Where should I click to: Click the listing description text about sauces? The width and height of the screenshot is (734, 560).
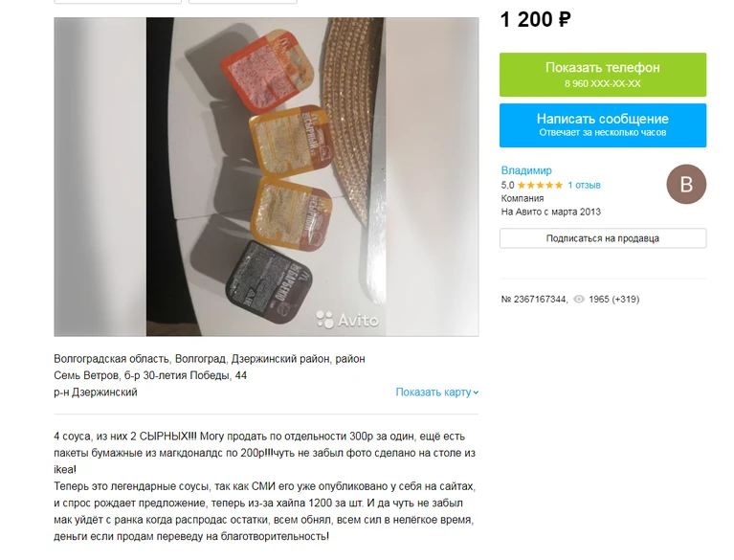click(x=265, y=486)
